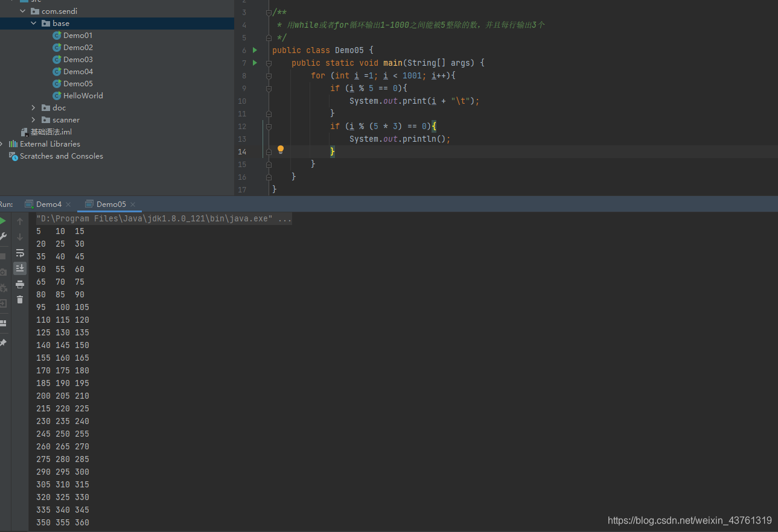Fold the if block at line 9
The height and width of the screenshot is (532, 778).
click(x=269, y=88)
